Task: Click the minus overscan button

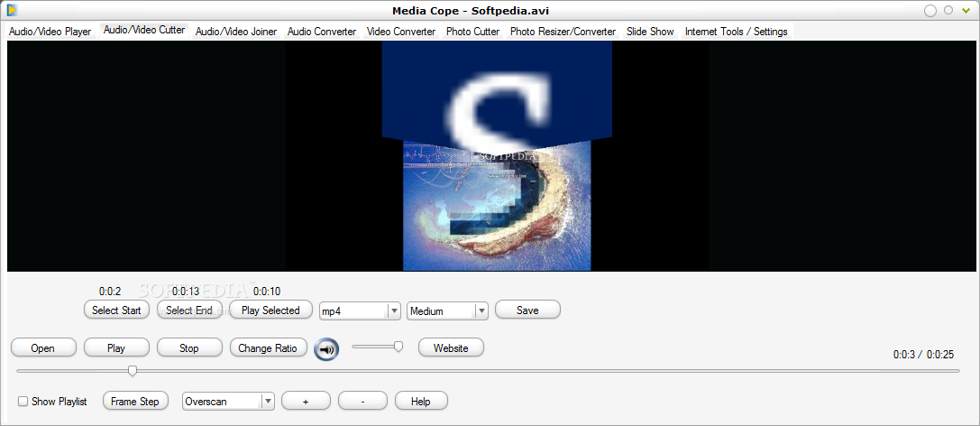Action: coord(362,401)
